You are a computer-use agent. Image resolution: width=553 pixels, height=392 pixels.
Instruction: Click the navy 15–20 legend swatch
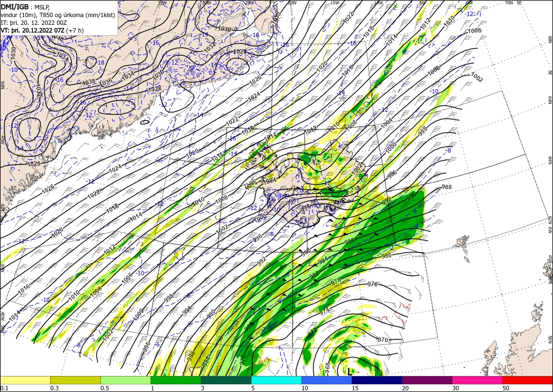(x=377, y=380)
